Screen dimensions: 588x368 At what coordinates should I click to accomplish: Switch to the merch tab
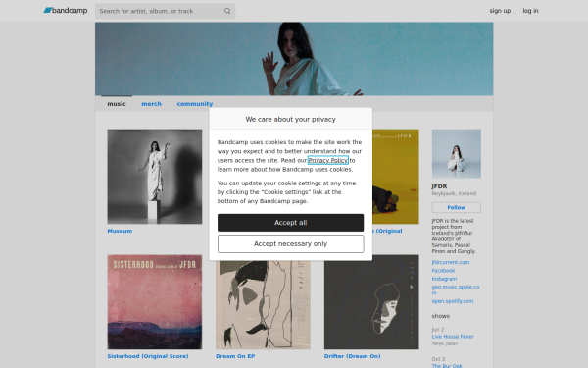click(152, 104)
